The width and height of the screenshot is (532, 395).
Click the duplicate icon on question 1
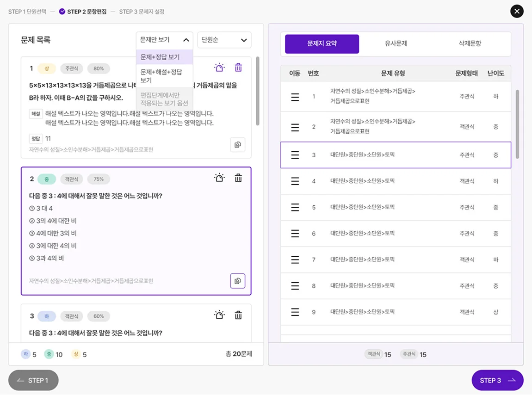[x=238, y=144]
